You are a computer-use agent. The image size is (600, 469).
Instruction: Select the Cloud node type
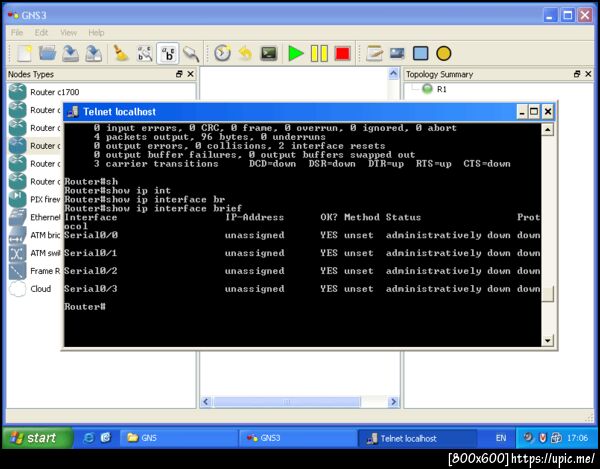[x=41, y=289]
